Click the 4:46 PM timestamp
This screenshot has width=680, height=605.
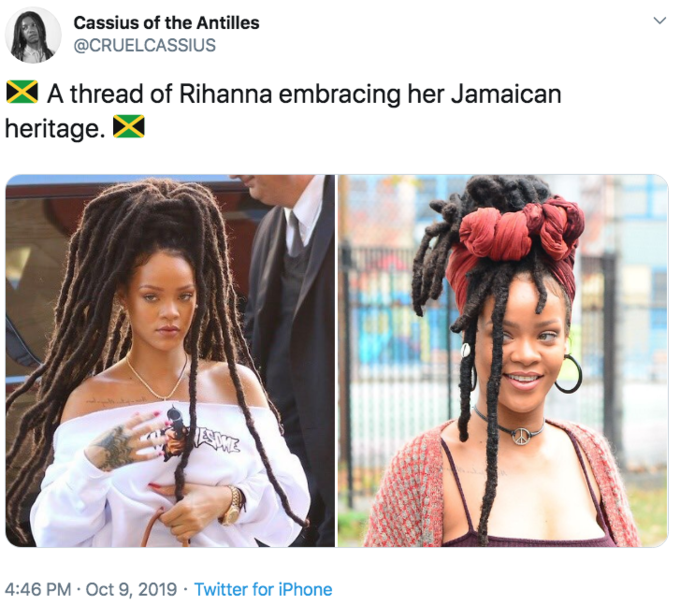coord(38,589)
